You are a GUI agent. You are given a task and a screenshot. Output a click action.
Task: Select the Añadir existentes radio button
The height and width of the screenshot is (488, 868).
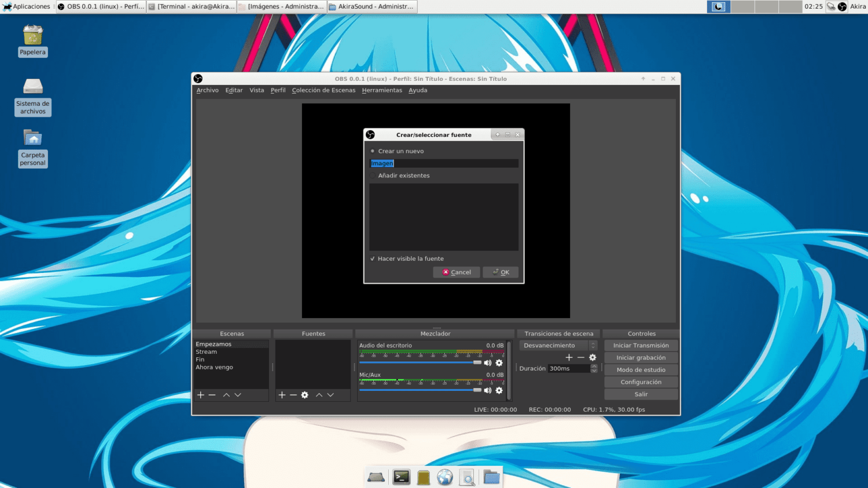(x=372, y=175)
